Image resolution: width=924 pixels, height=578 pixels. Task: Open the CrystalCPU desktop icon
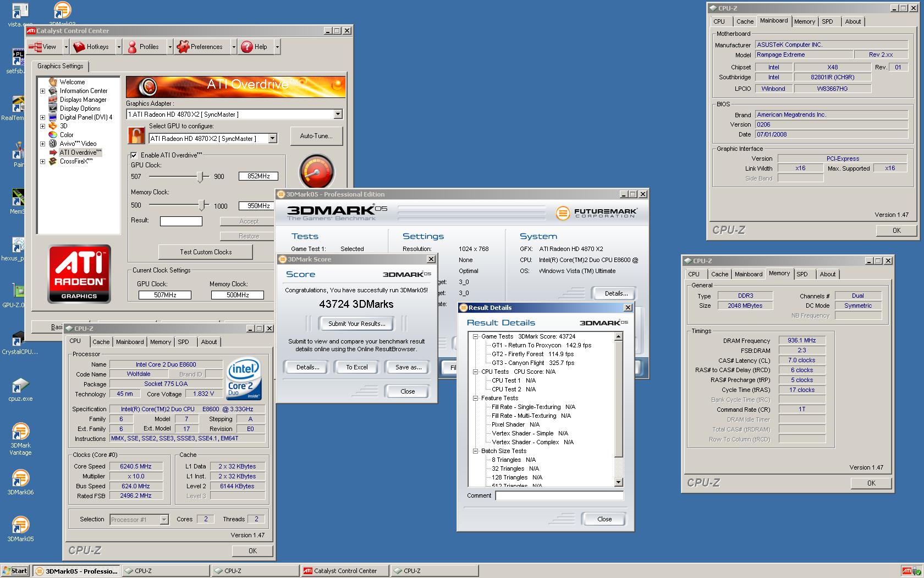click(18, 339)
